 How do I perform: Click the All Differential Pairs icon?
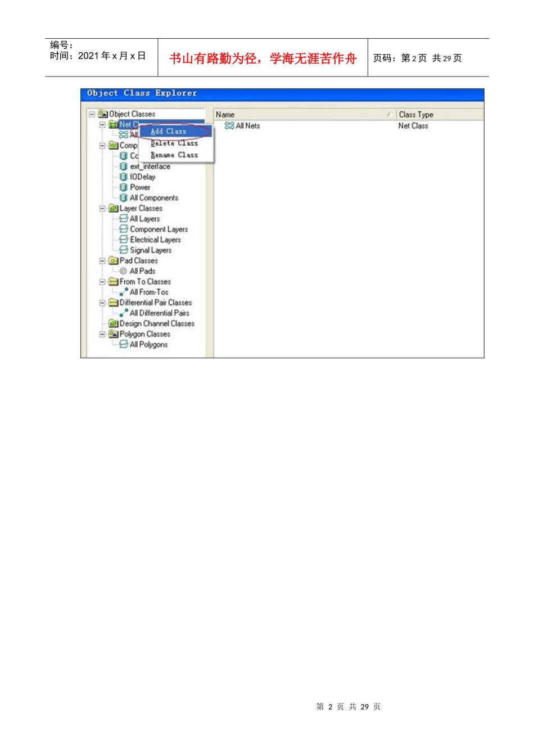click(124, 313)
